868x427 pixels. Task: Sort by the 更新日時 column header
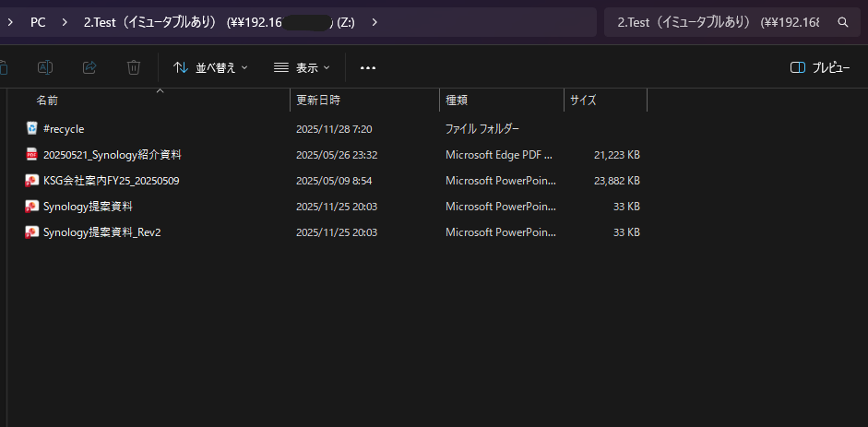coord(318,100)
